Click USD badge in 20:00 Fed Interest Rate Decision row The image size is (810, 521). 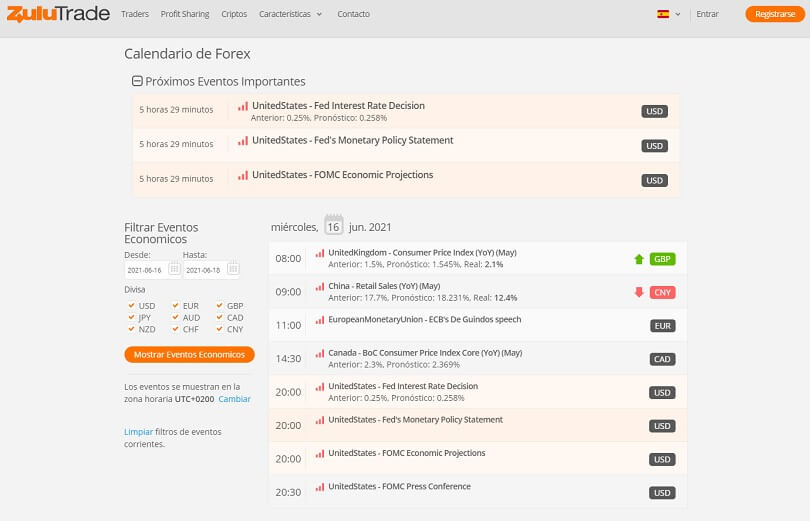tap(662, 392)
